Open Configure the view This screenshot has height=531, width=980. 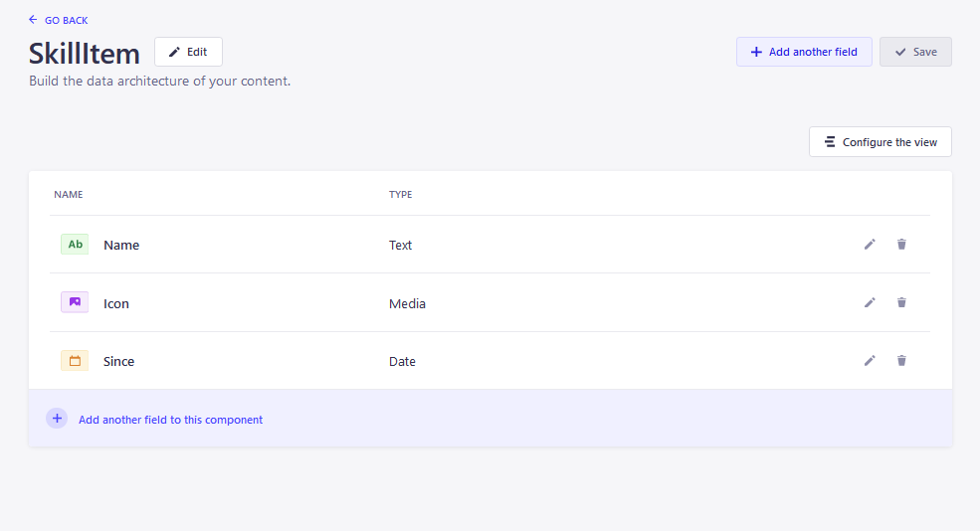[880, 142]
